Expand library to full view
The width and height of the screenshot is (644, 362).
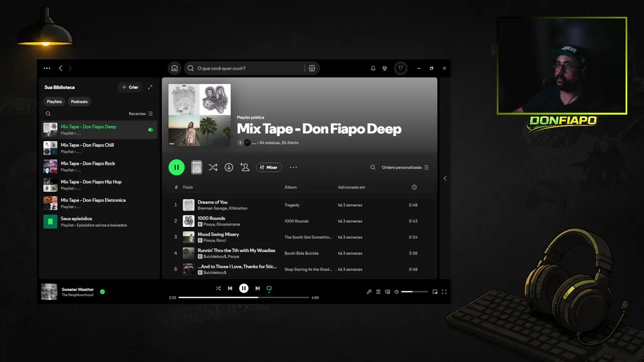click(x=150, y=87)
